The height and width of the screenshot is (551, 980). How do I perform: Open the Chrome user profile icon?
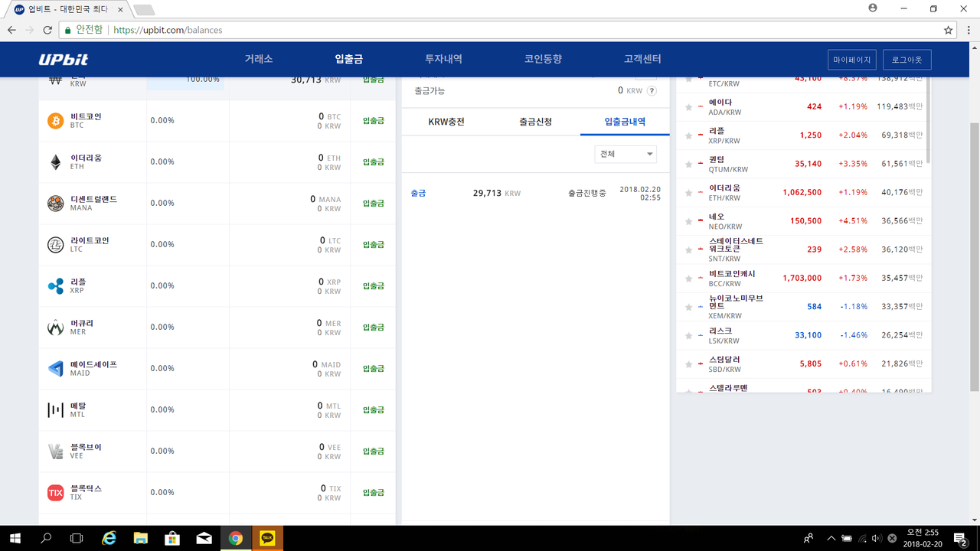tap(873, 8)
